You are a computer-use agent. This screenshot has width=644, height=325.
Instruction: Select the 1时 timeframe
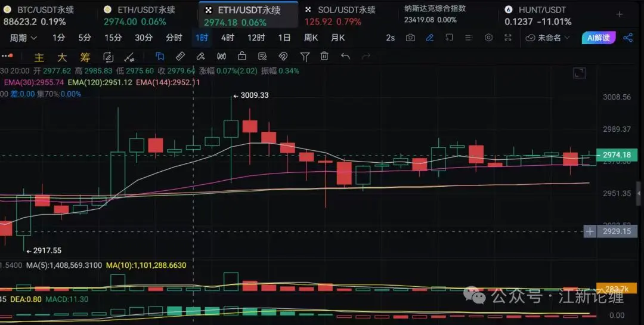pos(202,38)
